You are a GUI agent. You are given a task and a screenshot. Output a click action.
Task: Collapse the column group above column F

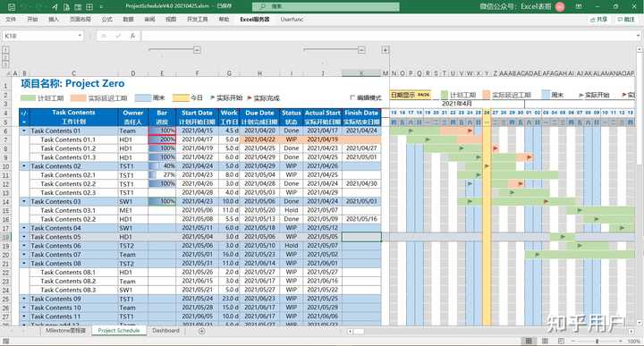(197, 50)
